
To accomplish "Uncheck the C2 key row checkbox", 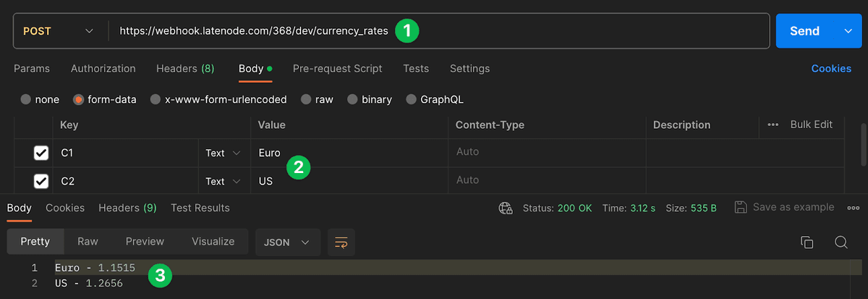I will point(41,181).
